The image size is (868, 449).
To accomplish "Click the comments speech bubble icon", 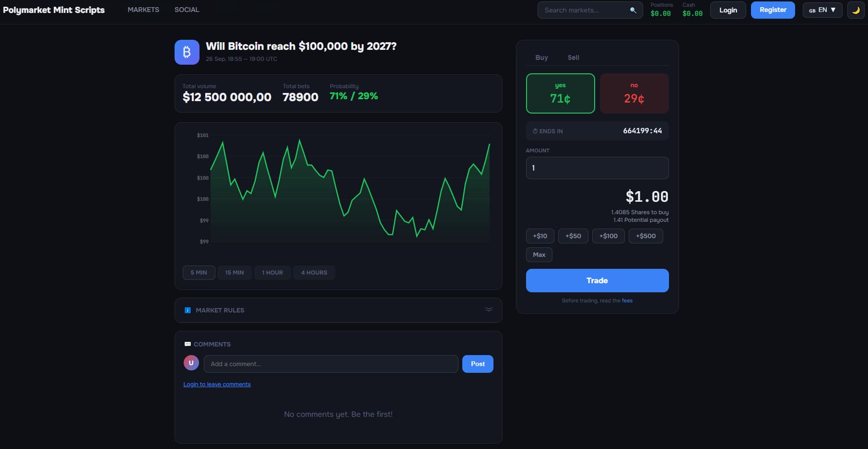I will (188, 345).
